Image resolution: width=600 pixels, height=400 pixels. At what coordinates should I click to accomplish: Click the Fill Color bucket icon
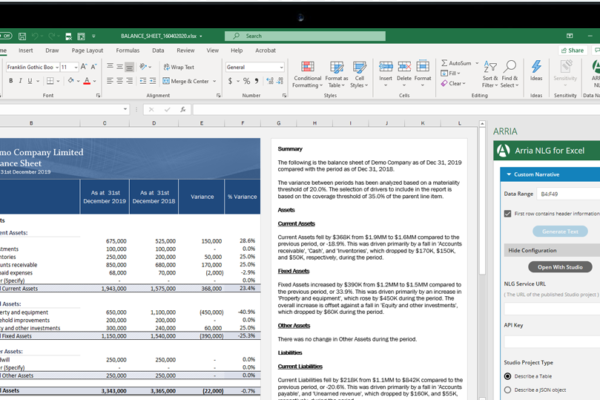click(x=71, y=81)
